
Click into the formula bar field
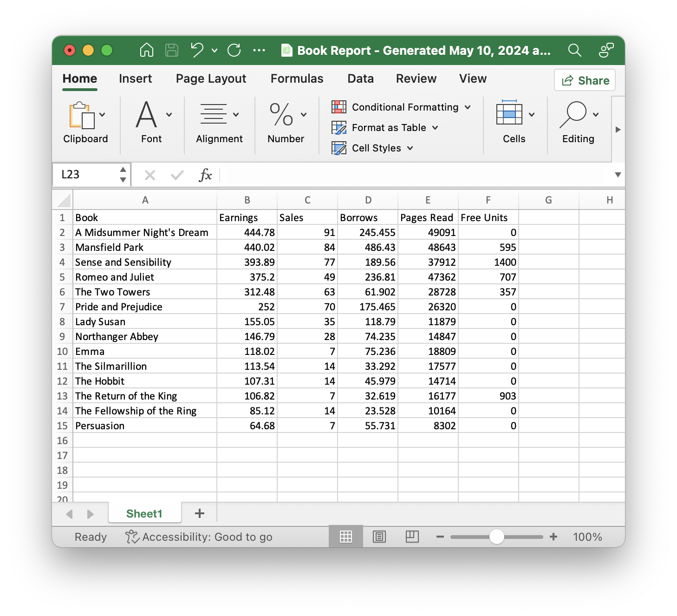(x=416, y=175)
